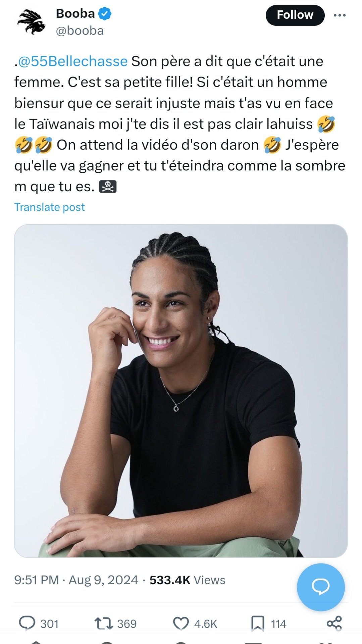Image resolution: width=362 pixels, height=644 pixels.
Task: Tap the floating blue reply button
Action: click(x=321, y=587)
